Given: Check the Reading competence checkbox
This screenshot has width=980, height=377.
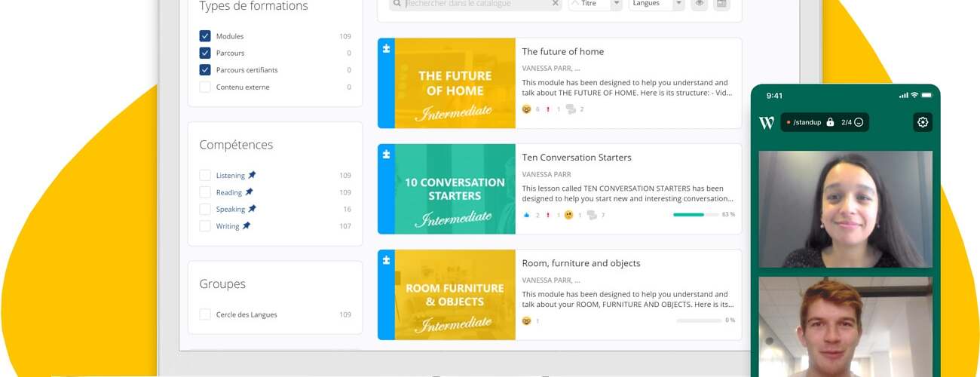Looking at the screenshot, I should [205, 192].
